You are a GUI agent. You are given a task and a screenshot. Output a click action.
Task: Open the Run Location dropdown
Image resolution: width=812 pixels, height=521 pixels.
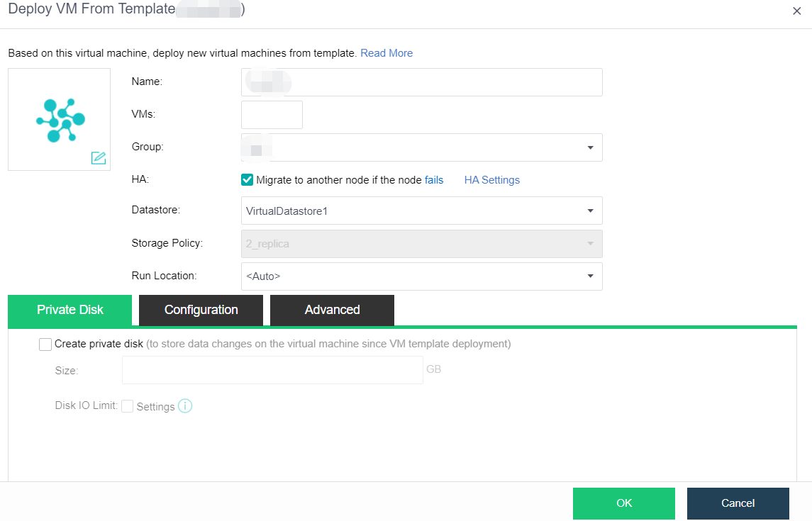point(589,276)
